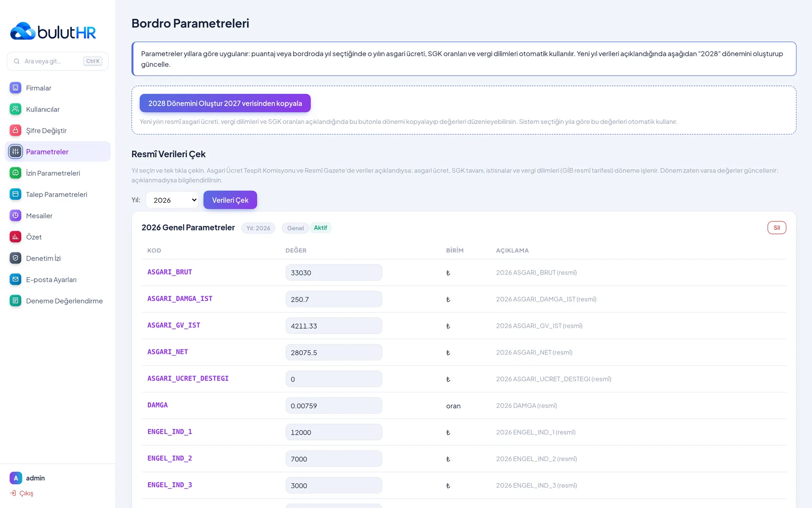Viewport: 812px width, 508px height.
Task: Click the Verileri Çek button
Action: (230, 200)
